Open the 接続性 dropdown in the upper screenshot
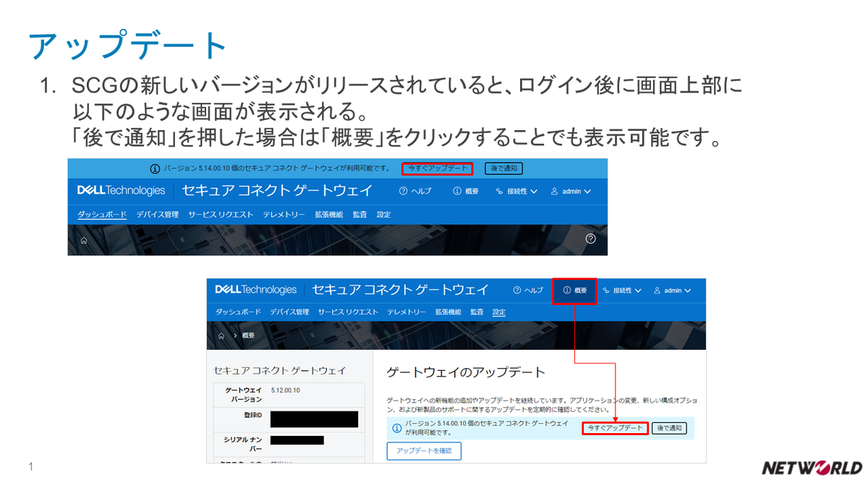 point(516,192)
